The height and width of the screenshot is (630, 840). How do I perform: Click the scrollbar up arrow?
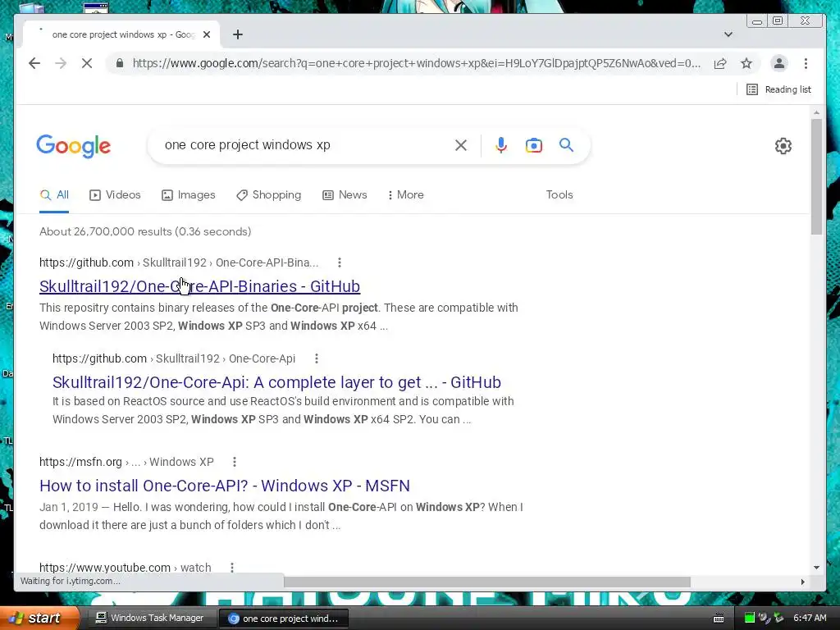coord(816,113)
